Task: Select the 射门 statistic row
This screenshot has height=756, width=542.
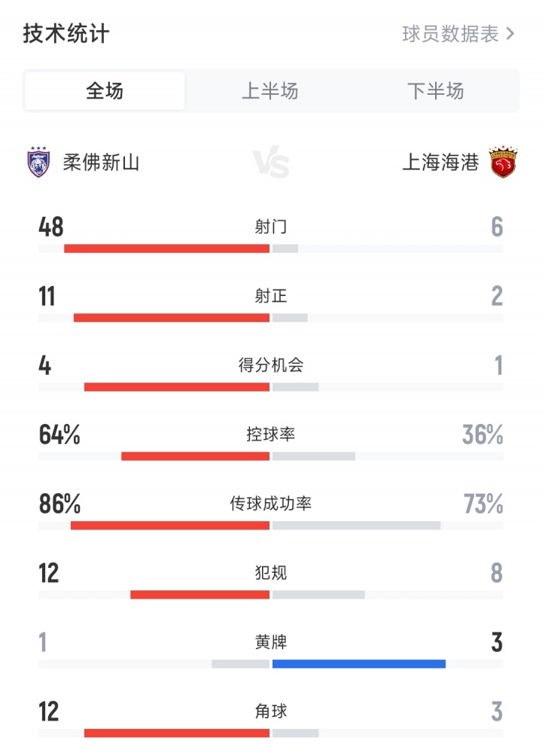Action: [x=271, y=227]
